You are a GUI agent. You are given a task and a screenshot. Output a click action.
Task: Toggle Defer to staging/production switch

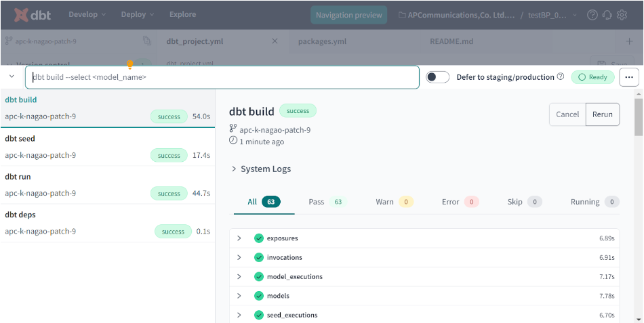(x=437, y=77)
